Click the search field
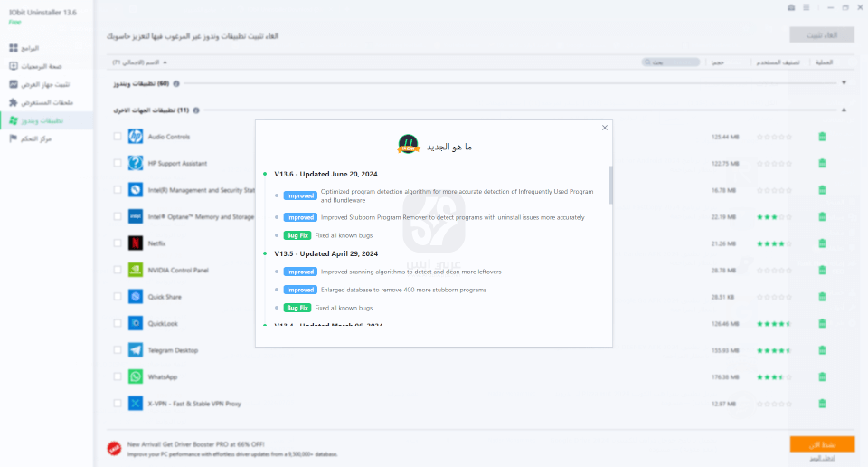 671,62
